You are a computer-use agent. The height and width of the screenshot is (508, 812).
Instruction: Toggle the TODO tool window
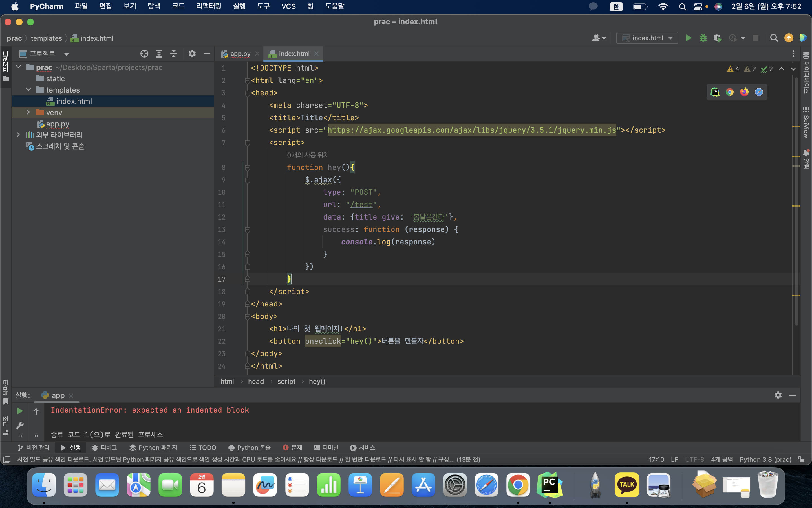[x=203, y=448]
